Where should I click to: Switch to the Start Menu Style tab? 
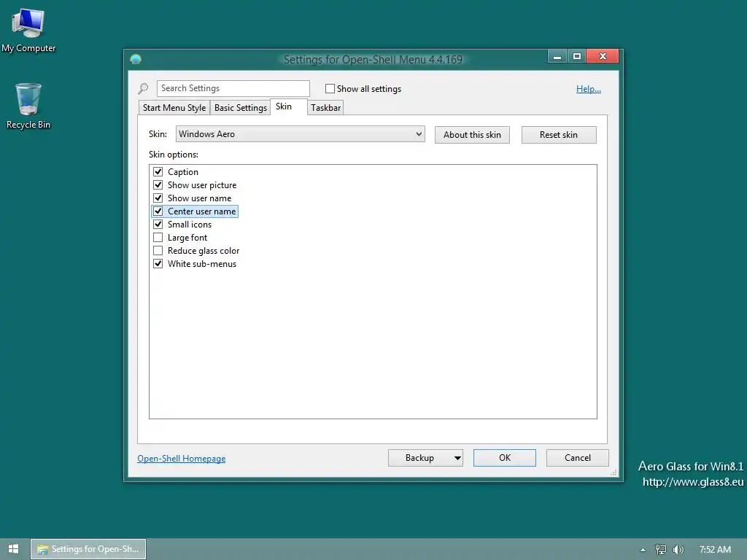click(174, 108)
